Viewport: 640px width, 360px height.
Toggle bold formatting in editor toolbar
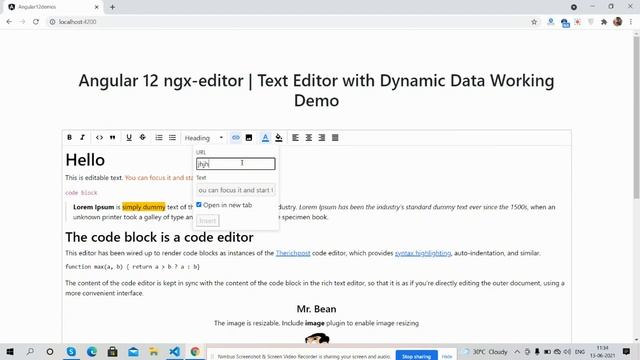[69, 138]
